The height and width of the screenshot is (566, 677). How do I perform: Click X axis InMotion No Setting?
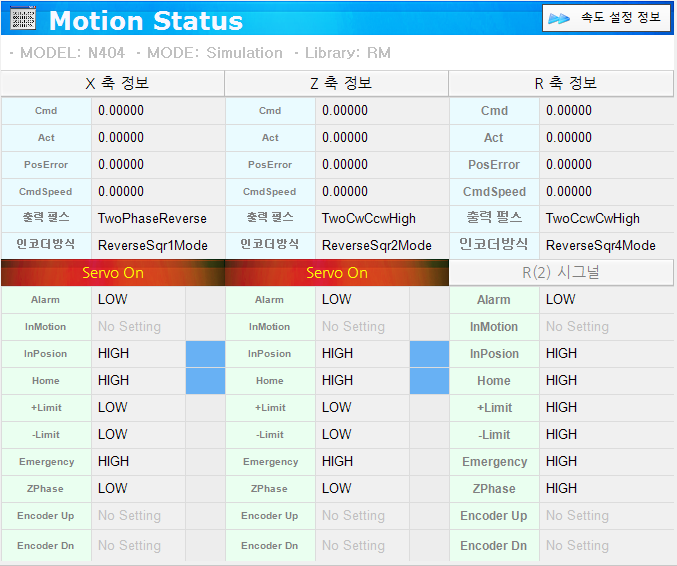[130, 327]
